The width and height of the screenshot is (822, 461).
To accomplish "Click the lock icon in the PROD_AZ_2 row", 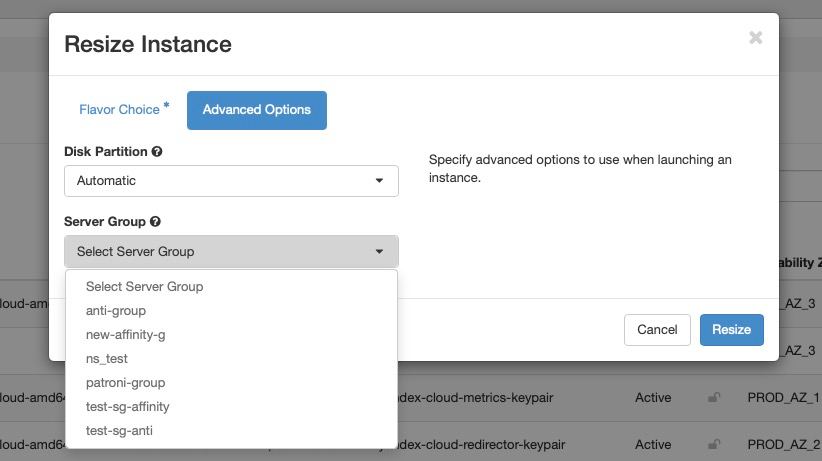I will 713,445.
